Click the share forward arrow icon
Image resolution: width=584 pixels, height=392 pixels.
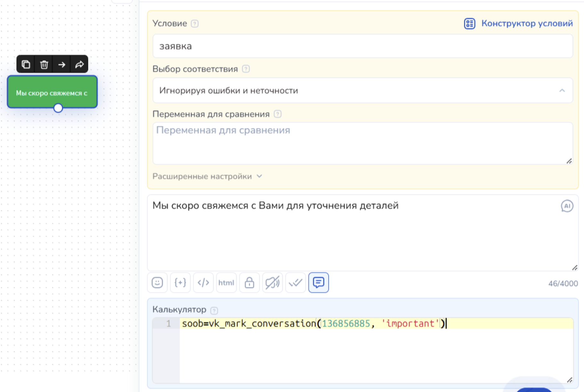click(x=79, y=64)
